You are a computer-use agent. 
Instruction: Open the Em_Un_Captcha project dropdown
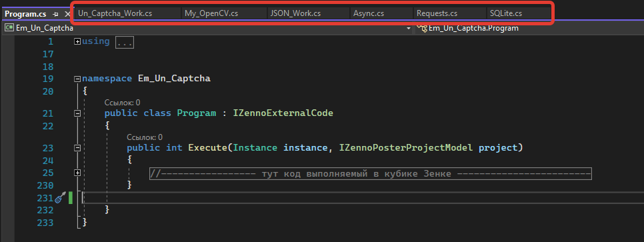click(408, 29)
